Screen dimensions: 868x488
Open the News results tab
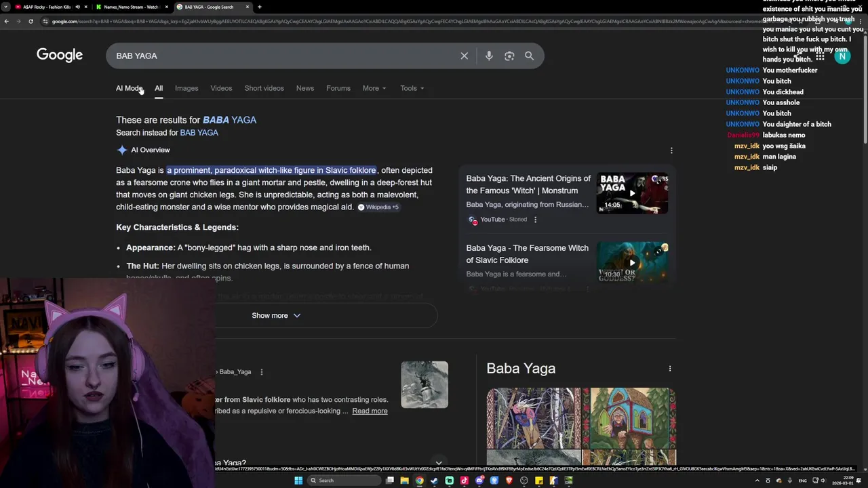click(x=305, y=88)
